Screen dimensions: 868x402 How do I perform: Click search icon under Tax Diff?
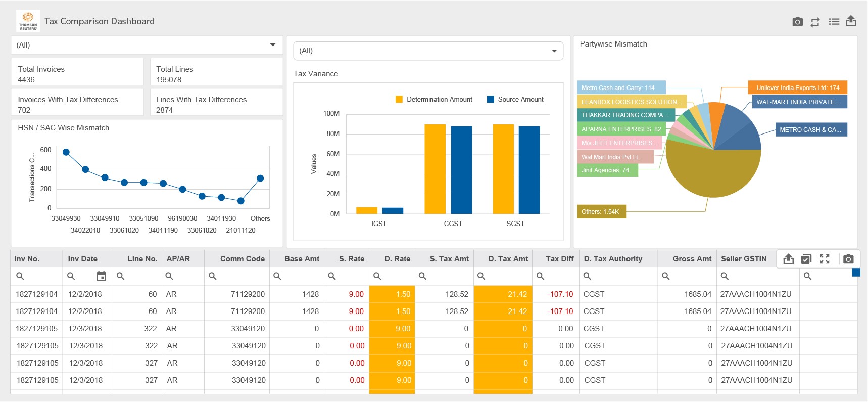pyautogui.click(x=540, y=276)
